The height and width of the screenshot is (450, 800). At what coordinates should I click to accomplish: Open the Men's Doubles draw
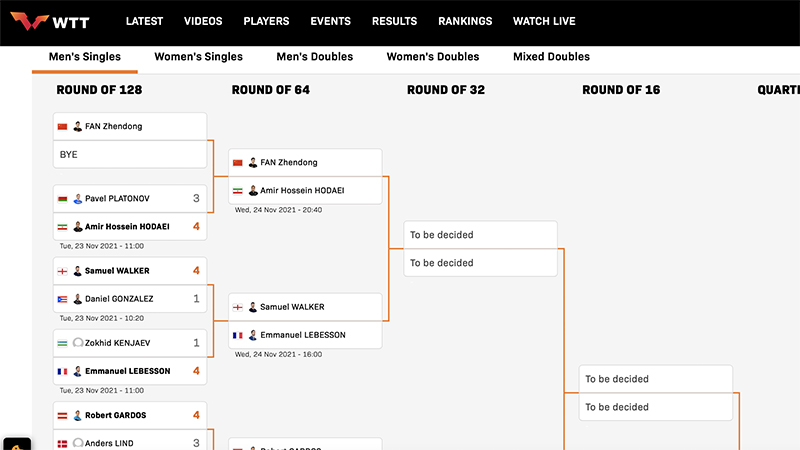click(x=314, y=57)
